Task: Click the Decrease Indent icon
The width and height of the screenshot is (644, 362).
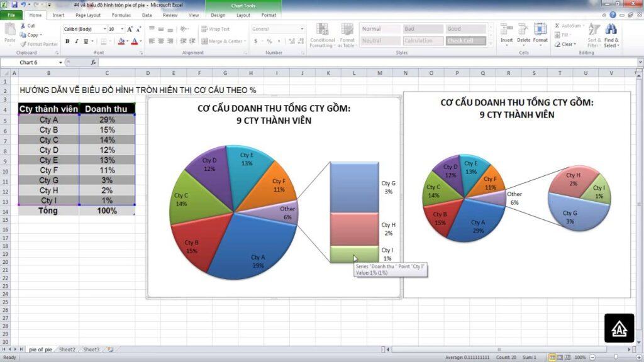Action: click(x=183, y=41)
